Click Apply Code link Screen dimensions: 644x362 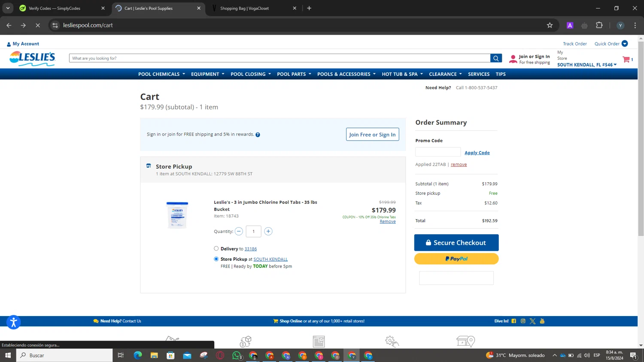tap(477, 153)
